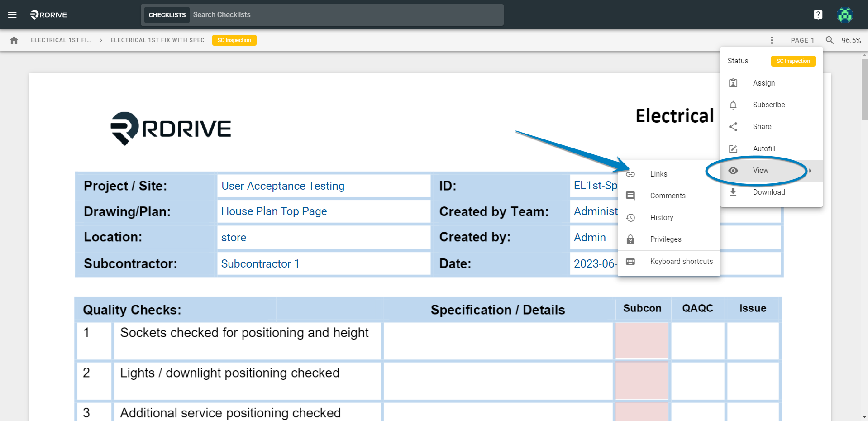
Task: Click the User Acceptance Testing field
Action: pos(324,186)
